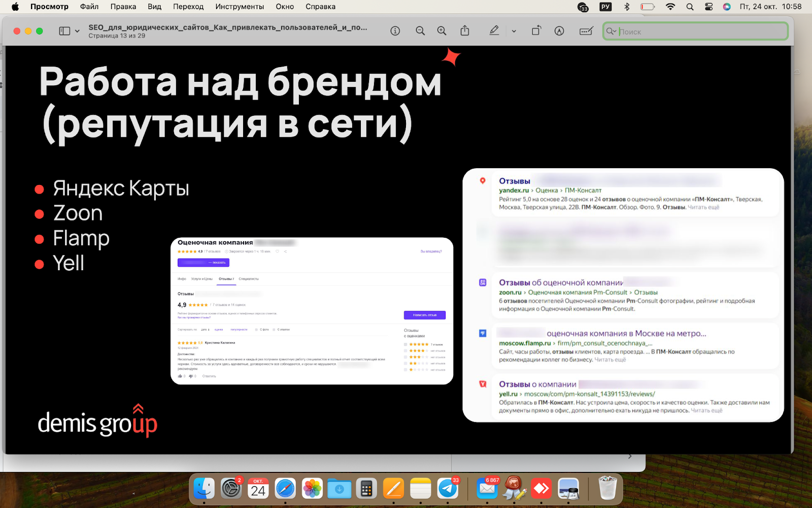Toggle Bluetooth from the menu bar
The image size is (812, 508).
point(627,7)
